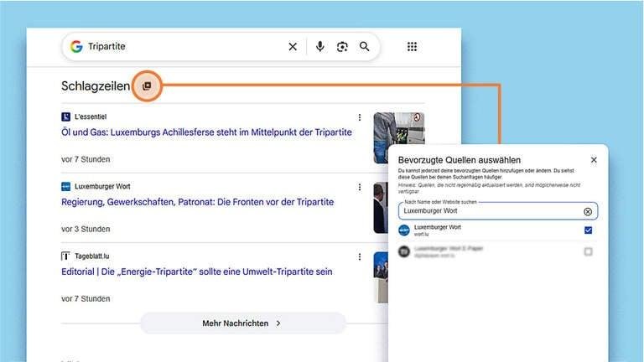Open options menu for L'essentiel article

(360, 117)
